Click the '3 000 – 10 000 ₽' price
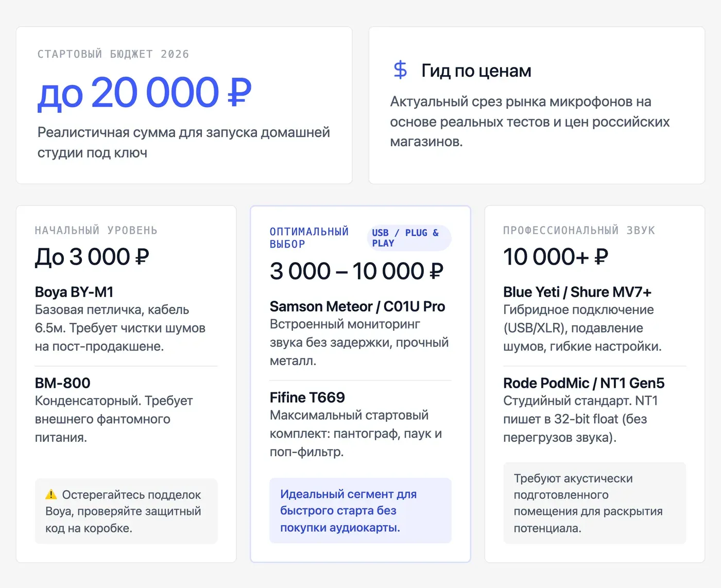The image size is (721, 588). tap(357, 271)
